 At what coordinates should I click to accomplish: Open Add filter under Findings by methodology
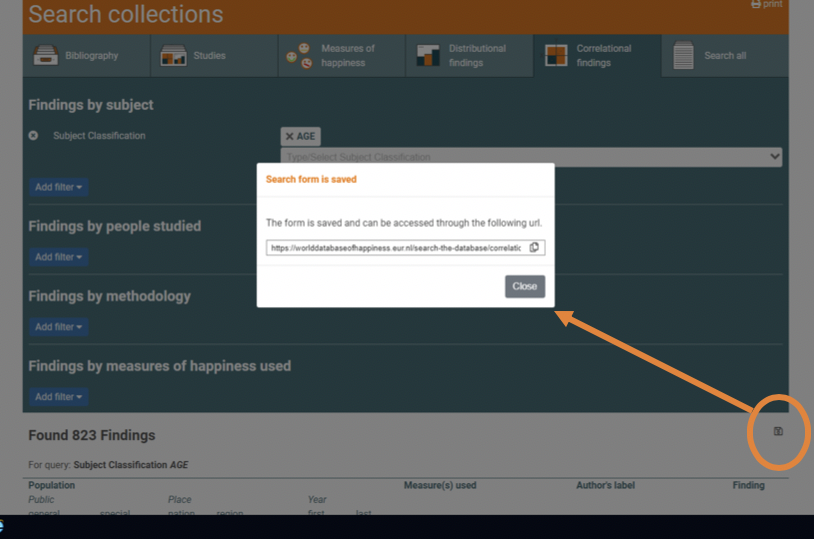coord(60,327)
